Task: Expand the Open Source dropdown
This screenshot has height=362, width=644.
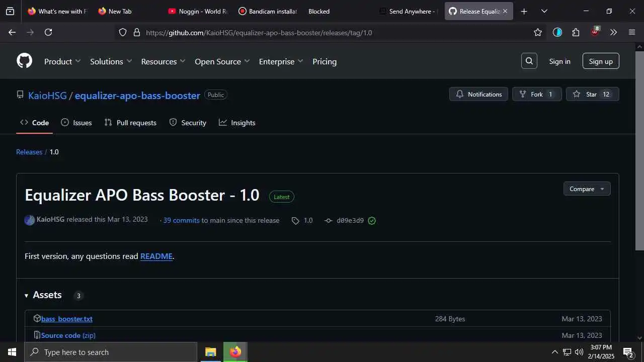Action: 222,61
